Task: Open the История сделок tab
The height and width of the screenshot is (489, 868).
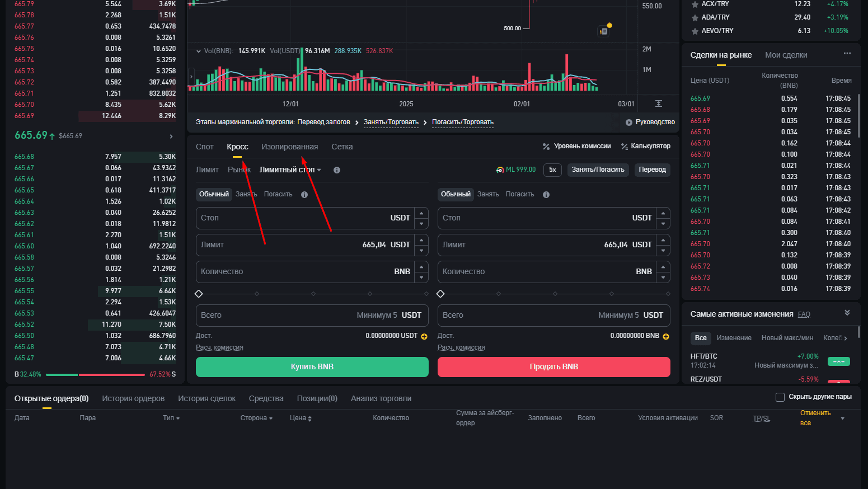Action: 207,398
